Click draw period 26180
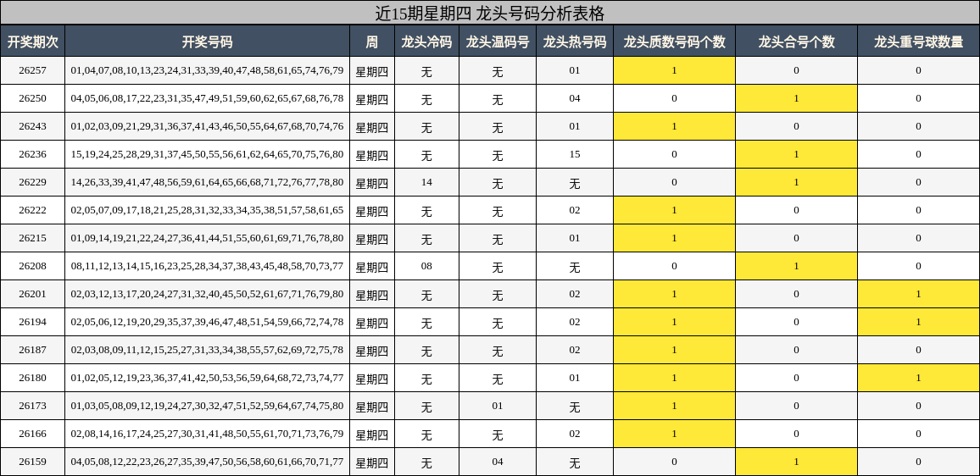 coord(32,378)
